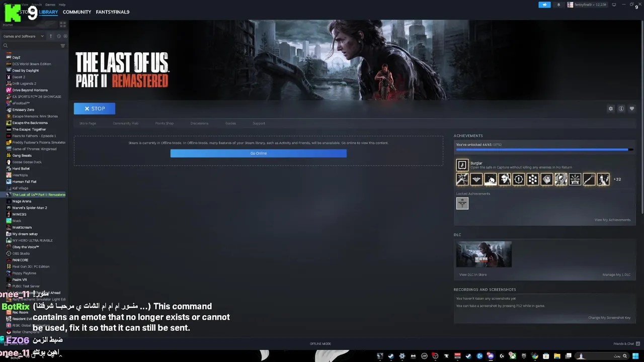Open the LIBRARY tab

tap(48, 12)
